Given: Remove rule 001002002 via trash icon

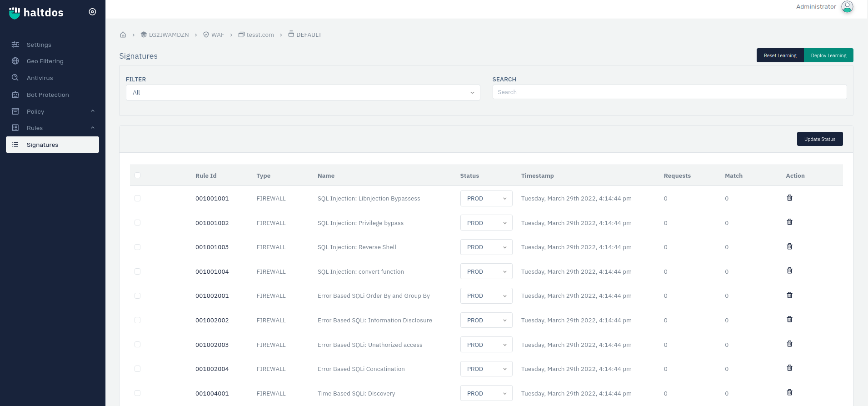Looking at the screenshot, I should tap(789, 319).
